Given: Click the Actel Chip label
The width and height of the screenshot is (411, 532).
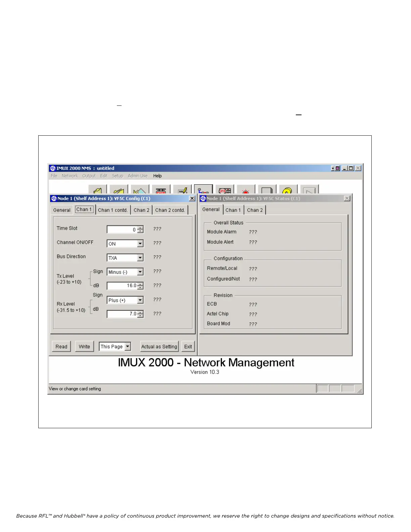Looking at the screenshot, I should [218, 314].
